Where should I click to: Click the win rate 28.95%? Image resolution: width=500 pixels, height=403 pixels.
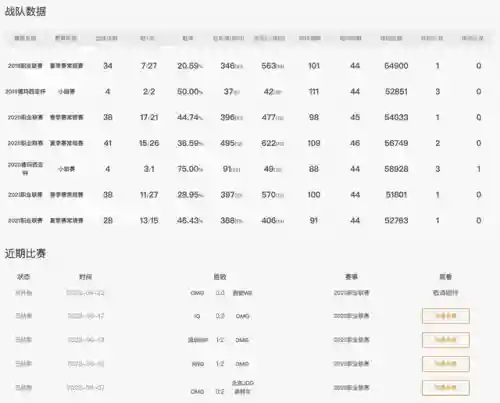[190, 195]
